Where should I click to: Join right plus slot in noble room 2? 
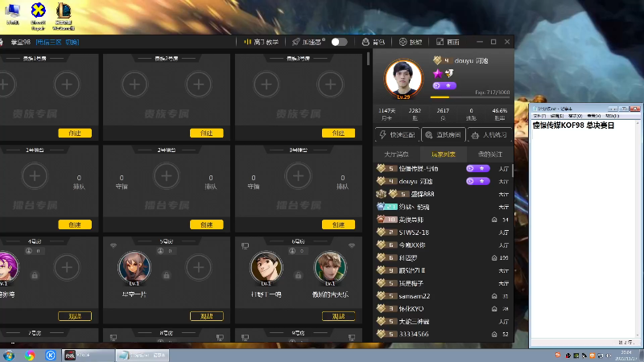click(199, 84)
